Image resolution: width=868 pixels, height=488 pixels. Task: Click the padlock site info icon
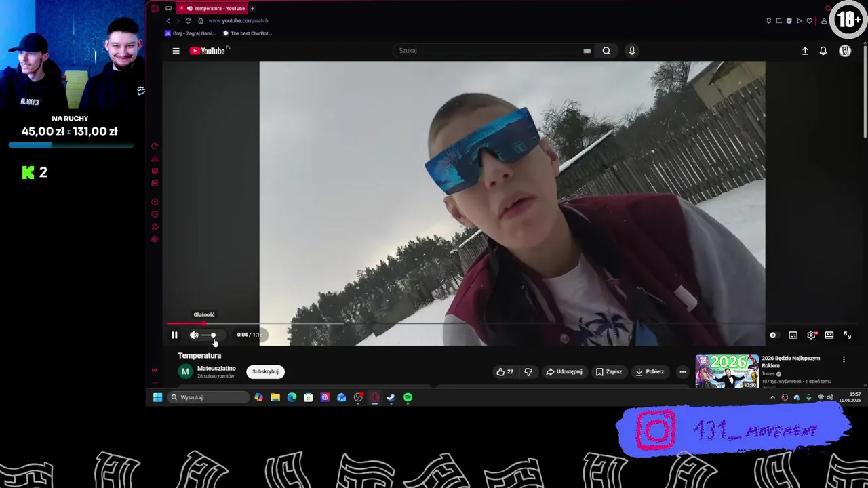tap(200, 21)
